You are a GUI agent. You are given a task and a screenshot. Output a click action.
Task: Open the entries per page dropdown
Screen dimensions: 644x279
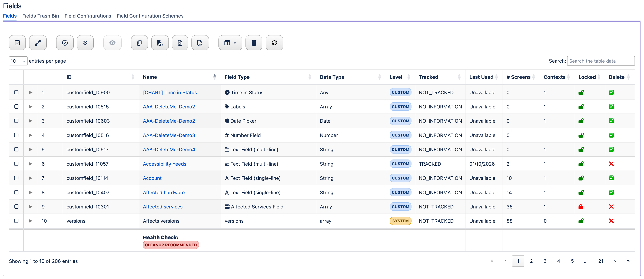point(18,61)
